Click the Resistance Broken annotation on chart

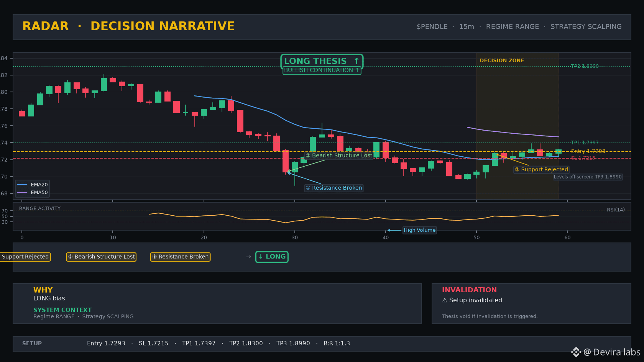click(334, 188)
